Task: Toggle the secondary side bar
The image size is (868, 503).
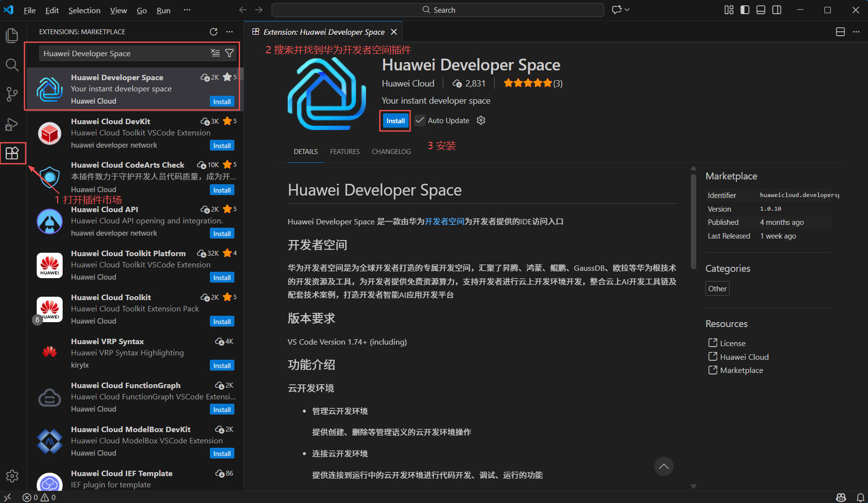Action: pos(777,10)
